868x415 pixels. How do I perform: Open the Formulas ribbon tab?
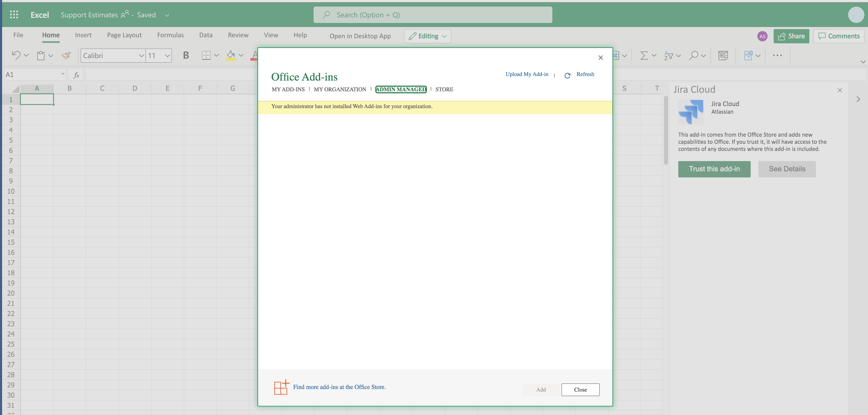tap(171, 35)
